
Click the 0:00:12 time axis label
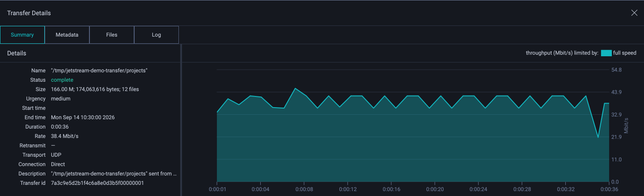click(x=347, y=189)
